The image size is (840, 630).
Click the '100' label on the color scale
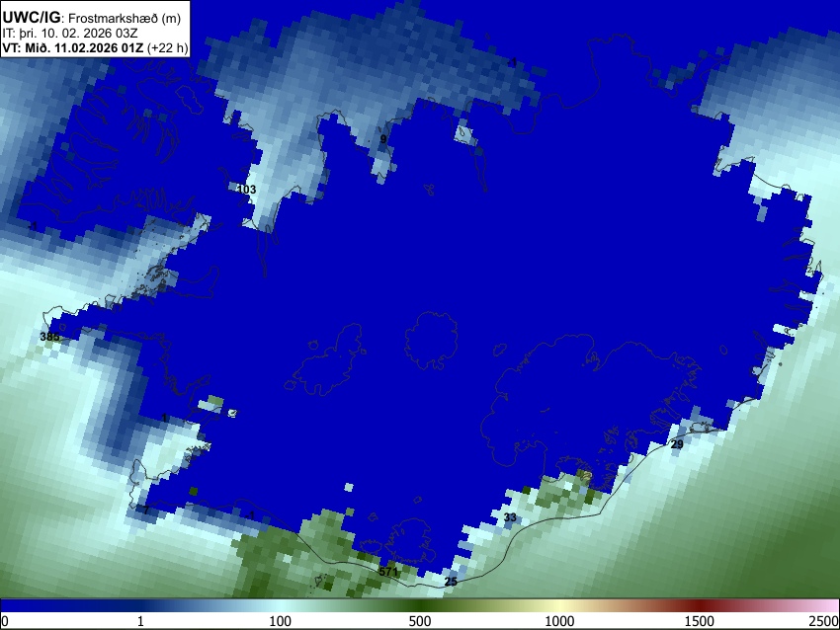pos(281,621)
